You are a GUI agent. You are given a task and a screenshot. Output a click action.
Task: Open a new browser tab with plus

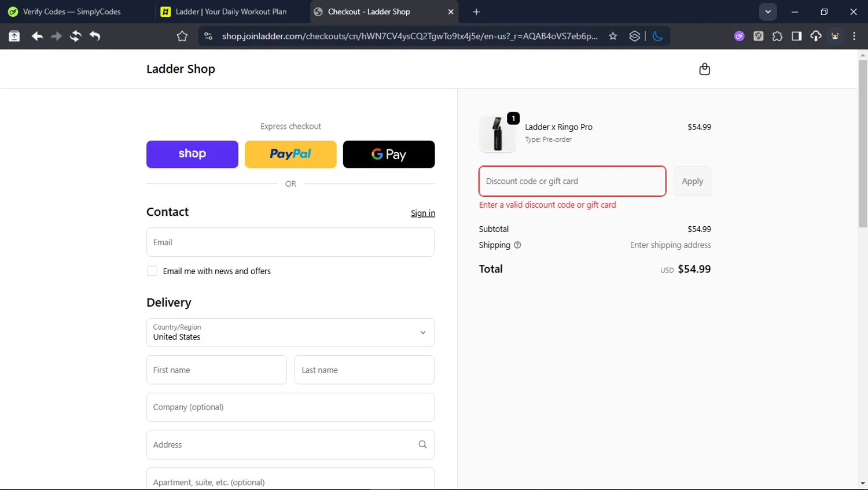(x=476, y=12)
